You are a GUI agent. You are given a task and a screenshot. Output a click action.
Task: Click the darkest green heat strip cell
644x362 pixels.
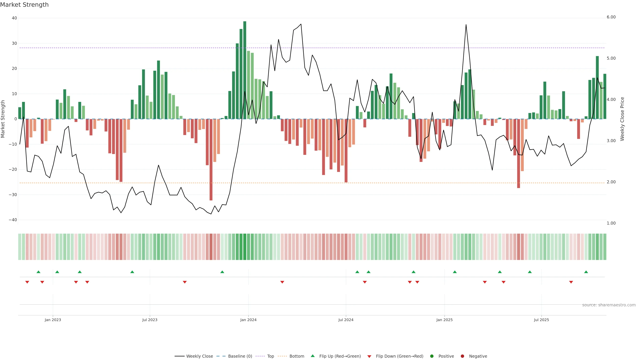[x=245, y=247]
